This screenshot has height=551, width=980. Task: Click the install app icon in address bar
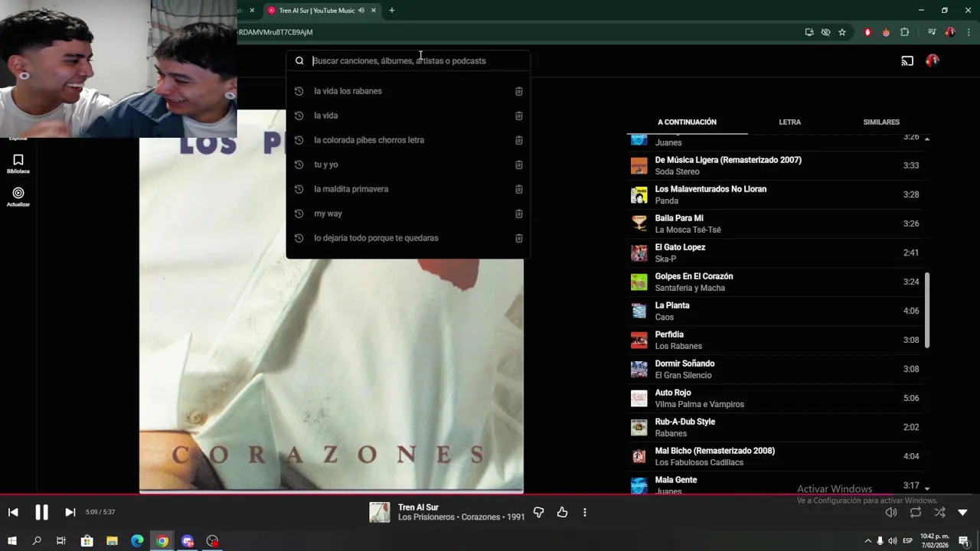coord(809,32)
